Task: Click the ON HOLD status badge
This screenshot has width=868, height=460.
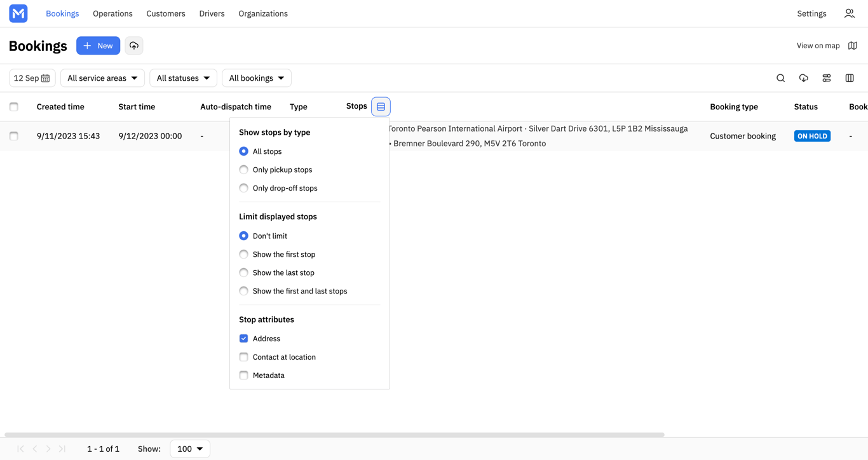Action: coord(812,136)
